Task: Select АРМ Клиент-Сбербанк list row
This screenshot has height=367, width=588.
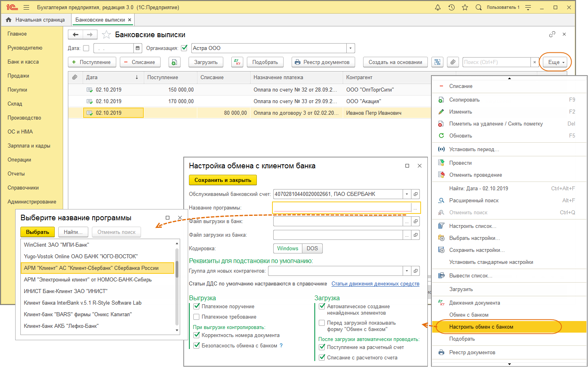Action: pyautogui.click(x=97, y=268)
